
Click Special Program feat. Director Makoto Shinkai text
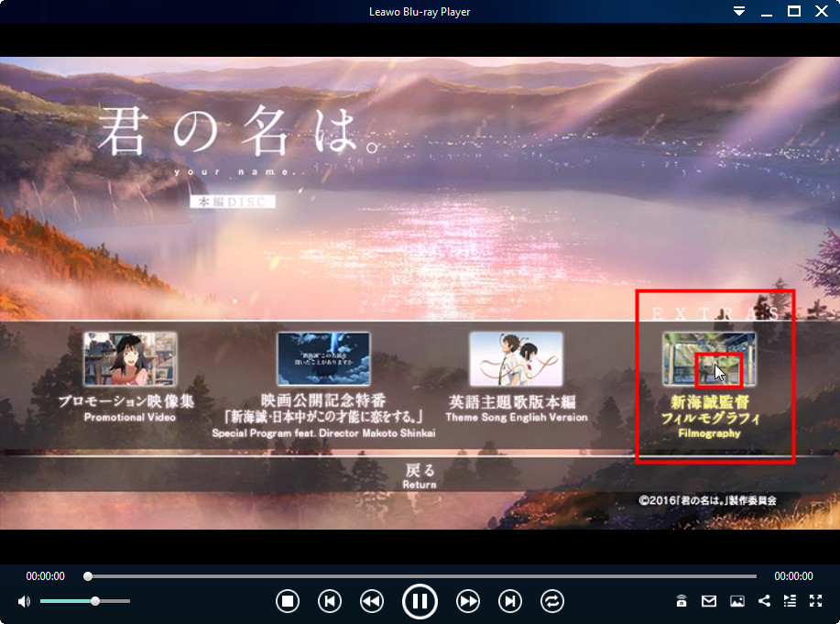(323, 433)
